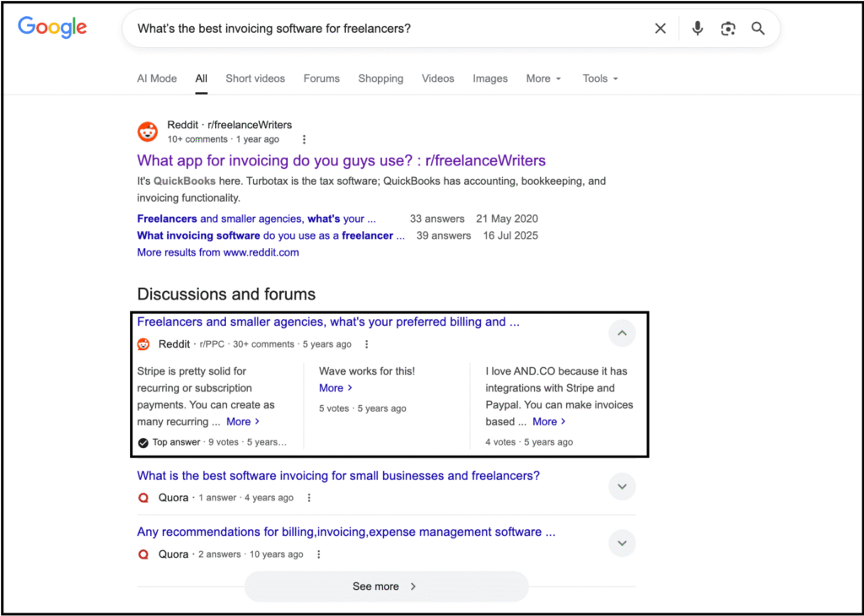
Task: Open the Tools dropdown
Action: click(x=599, y=78)
